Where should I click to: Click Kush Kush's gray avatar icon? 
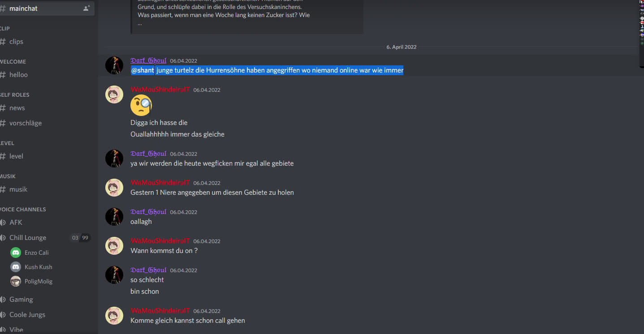[16, 267]
